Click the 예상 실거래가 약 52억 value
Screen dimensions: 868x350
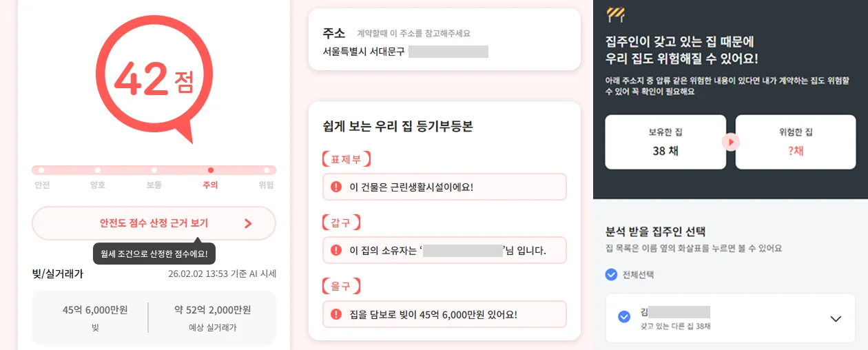pyautogui.click(x=212, y=310)
